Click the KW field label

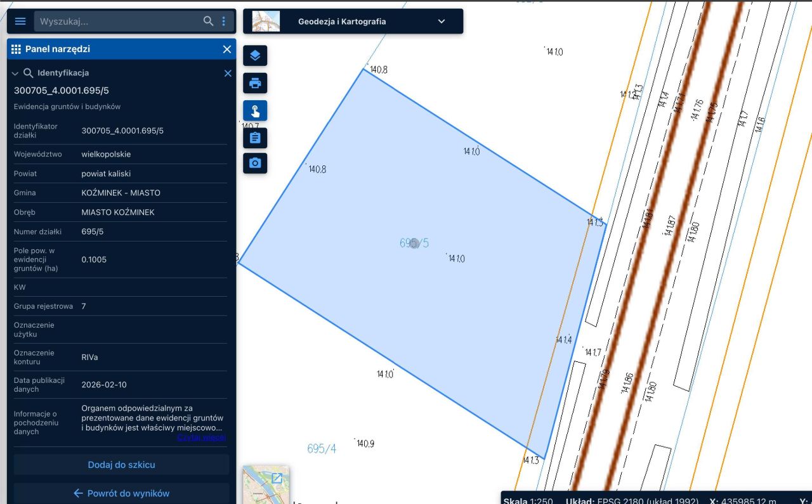20,287
